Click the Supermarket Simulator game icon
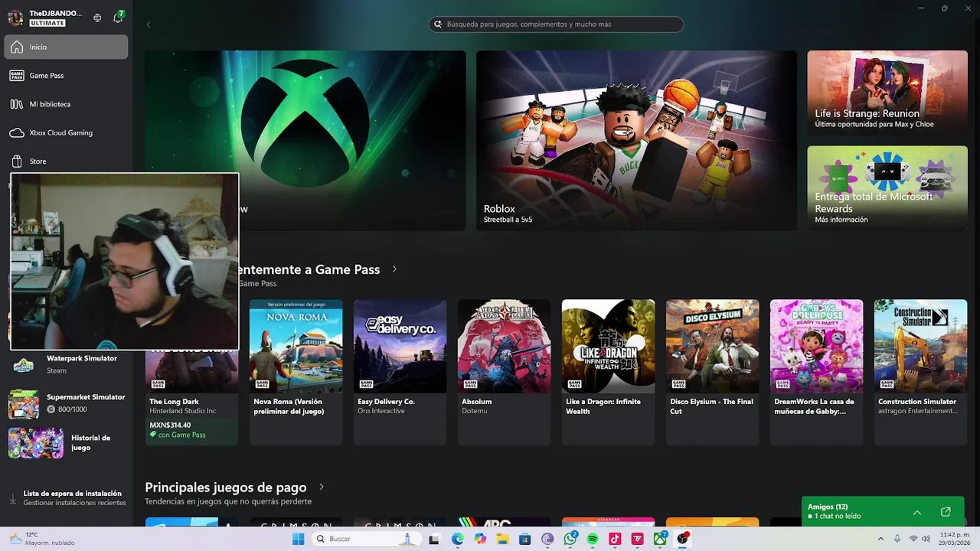Screen dimensions: 980x551 pyautogui.click(x=24, y=404)
